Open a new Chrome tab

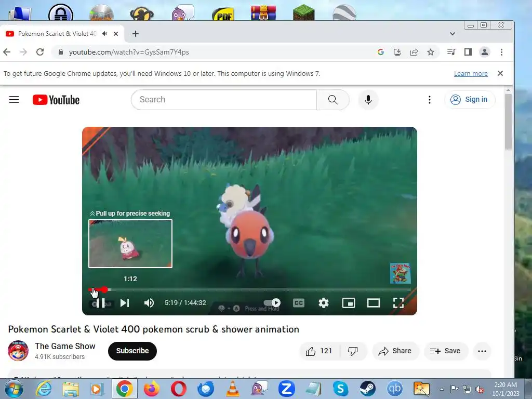point(136,34)
